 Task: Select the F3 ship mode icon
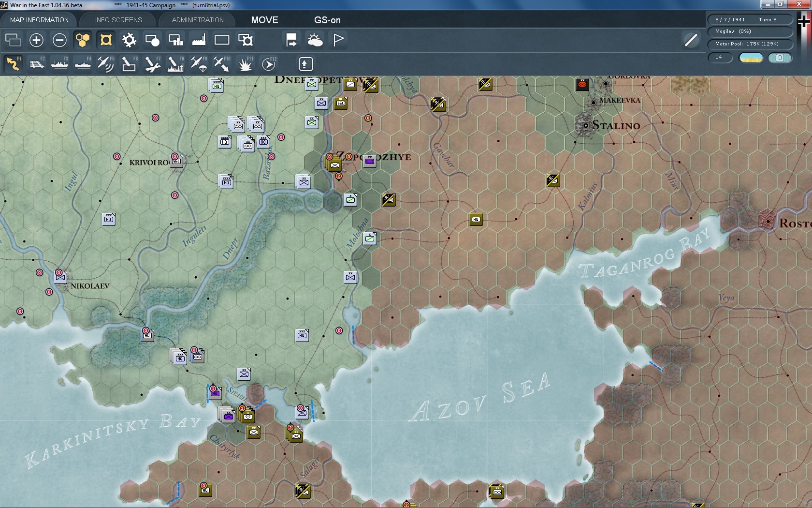tap(59, 64)
